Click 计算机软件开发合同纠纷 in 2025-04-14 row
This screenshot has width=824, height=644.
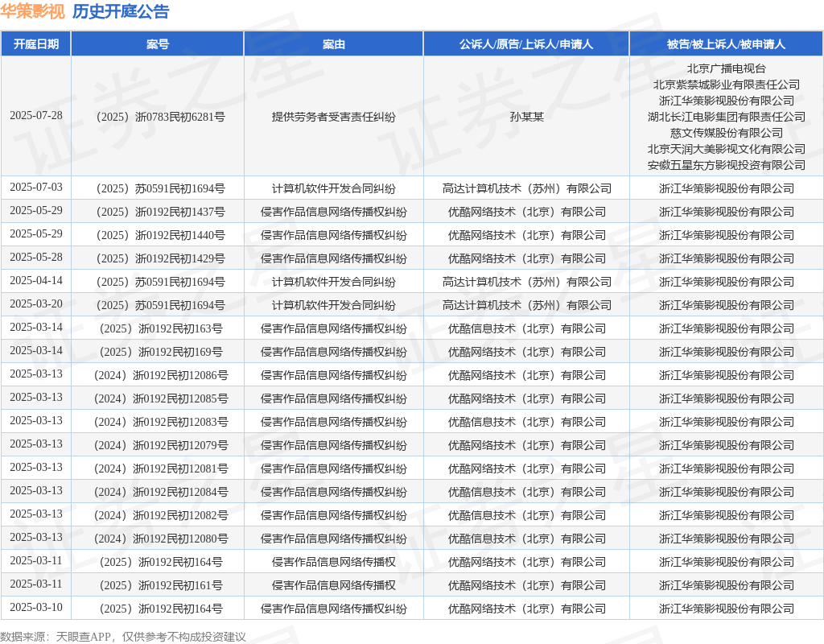(x=333, y=282)
